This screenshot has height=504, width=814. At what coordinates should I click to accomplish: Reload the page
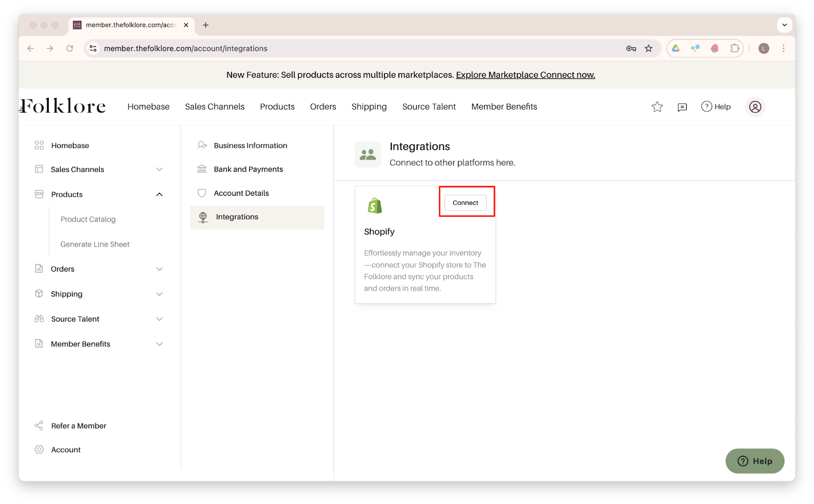[x=70, y=48]
